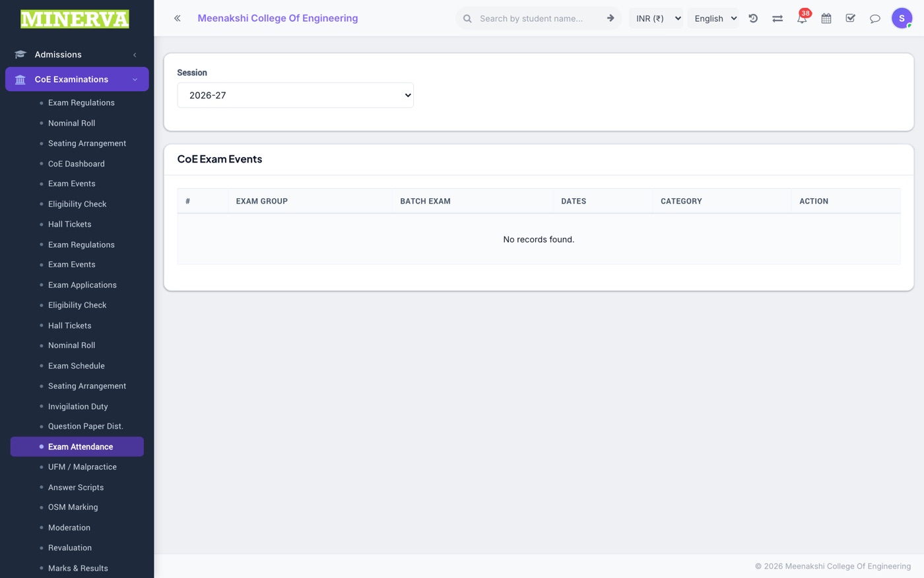The width and height of the screenshot is (924, 578).
Task: Click the magnifier search icon
Action: (467, 18)
